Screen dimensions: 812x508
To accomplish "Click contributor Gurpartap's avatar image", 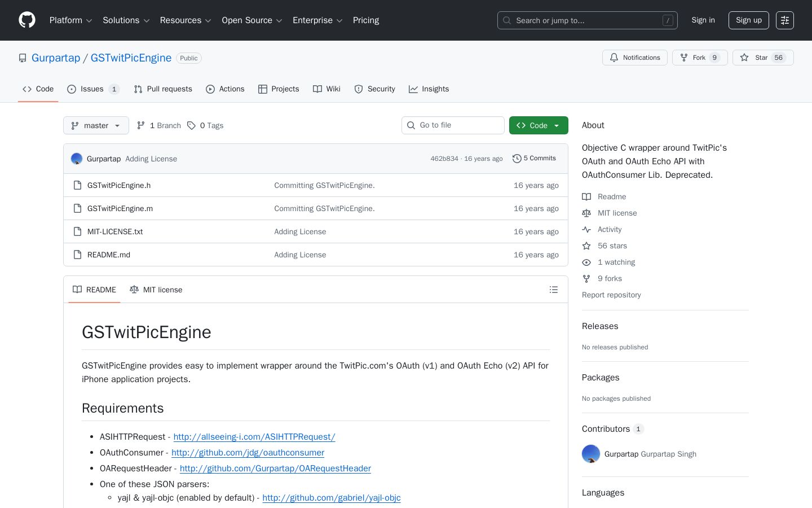I will coord(591,454).
